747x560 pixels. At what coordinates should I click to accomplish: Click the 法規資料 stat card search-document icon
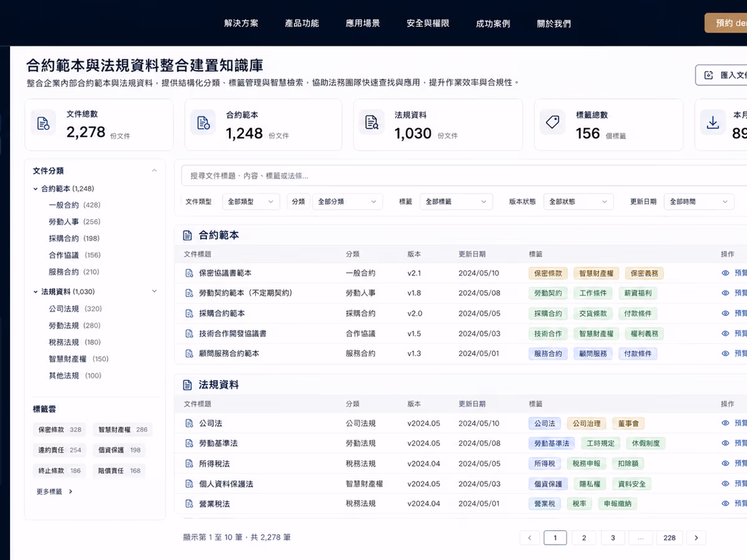tap(372, 123)
